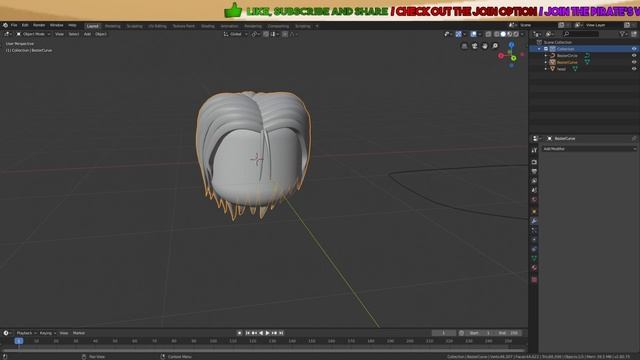Select solid viewport shading
640x360 pixels.
(503, 34)
